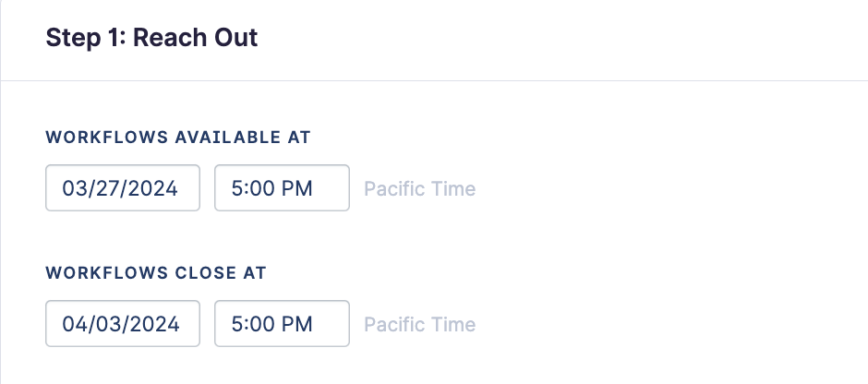
Task: Select month 03 in the available date
Action: pos(75,189)
